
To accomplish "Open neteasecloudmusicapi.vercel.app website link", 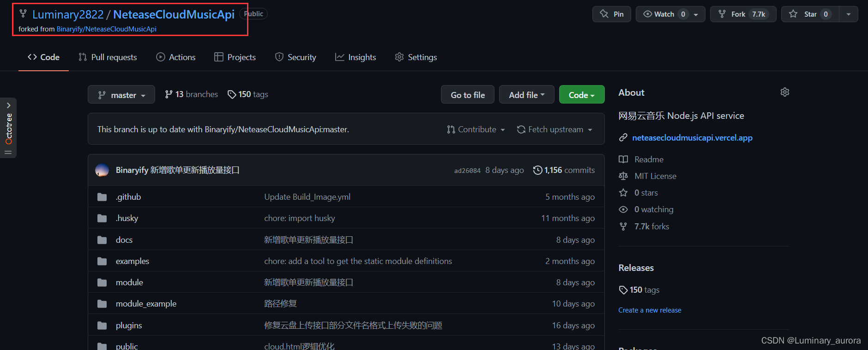I will point(692,138).
